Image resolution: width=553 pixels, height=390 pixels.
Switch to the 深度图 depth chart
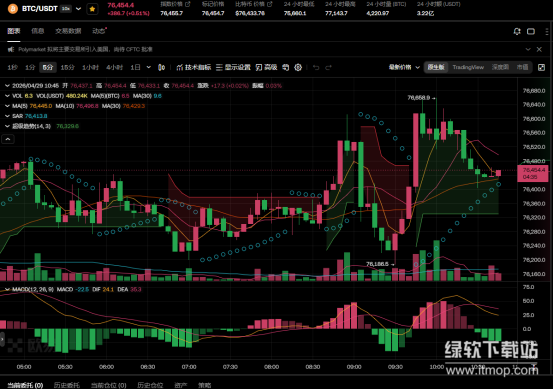[x=500, y=67]
